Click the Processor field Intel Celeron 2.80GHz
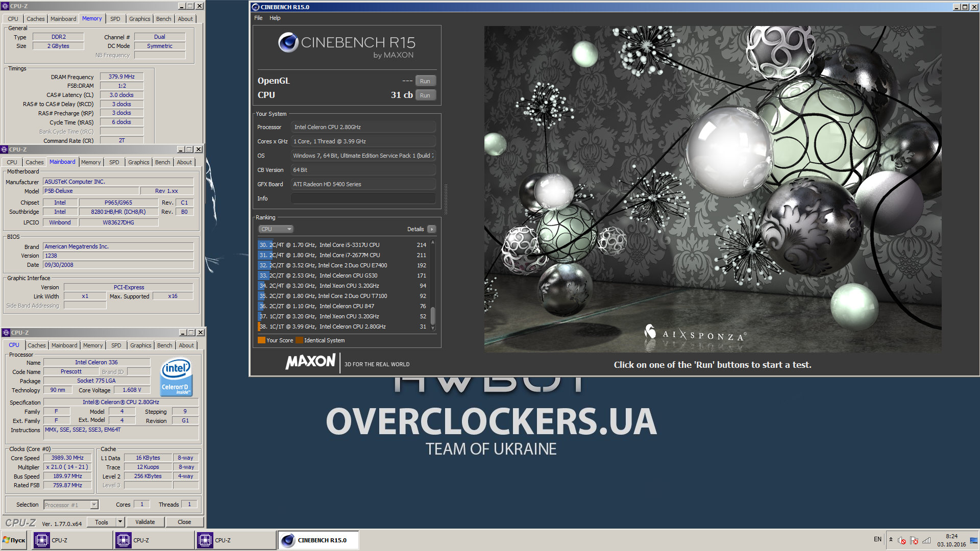 (x=363, y=127)
